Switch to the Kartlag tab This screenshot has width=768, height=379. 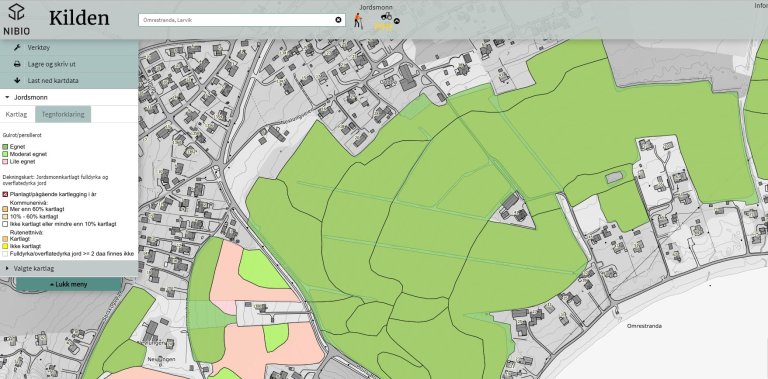click(17, 115)
